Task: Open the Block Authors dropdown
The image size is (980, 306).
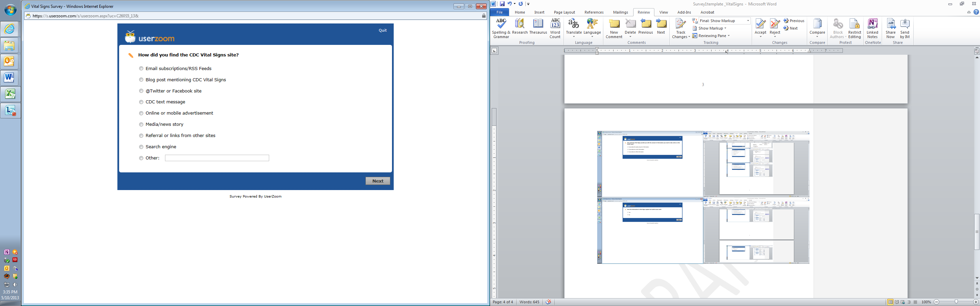Action: tap(838, 28)
